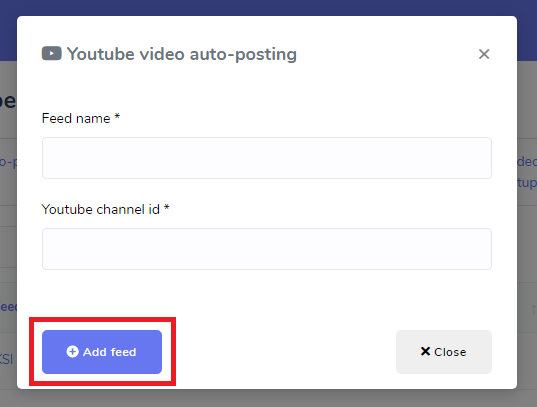Click the Add feed button
The image size is (537, 407).
[x=102, y=352]
